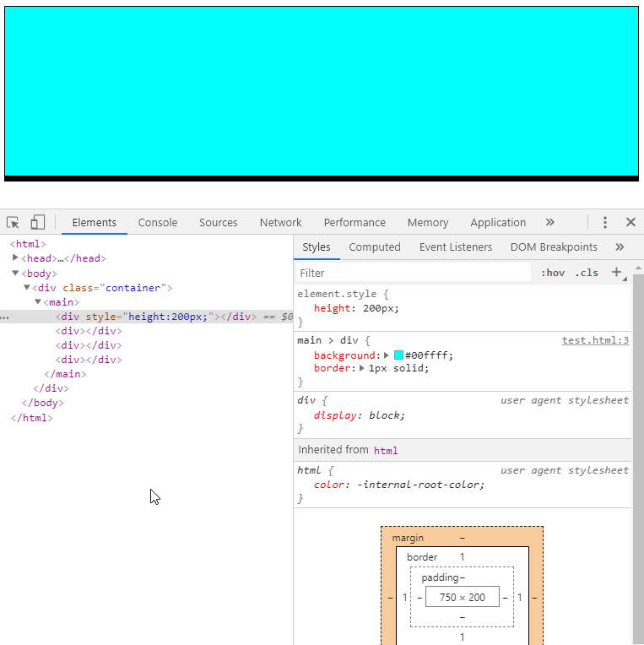Open the Computed styles tab

point(375,247)
